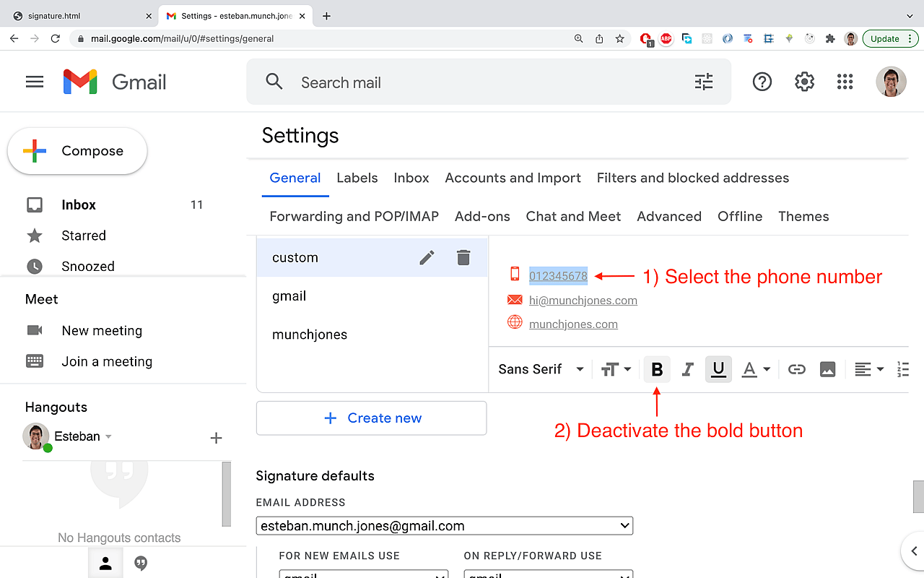Viewport: 924px width, 578px height.
Task: Click the numbered list icon
Action: coord(902,369)
